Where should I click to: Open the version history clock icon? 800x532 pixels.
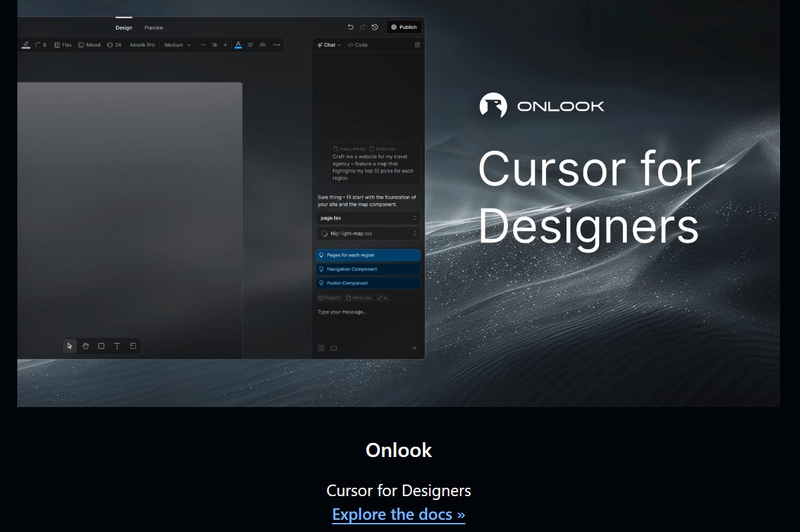tap(375, 27)
